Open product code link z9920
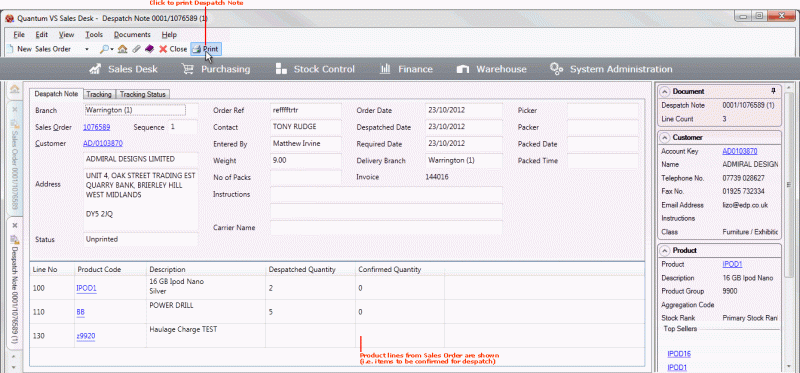This screenshot has height=373, width=800. click(x=86, y=336)
